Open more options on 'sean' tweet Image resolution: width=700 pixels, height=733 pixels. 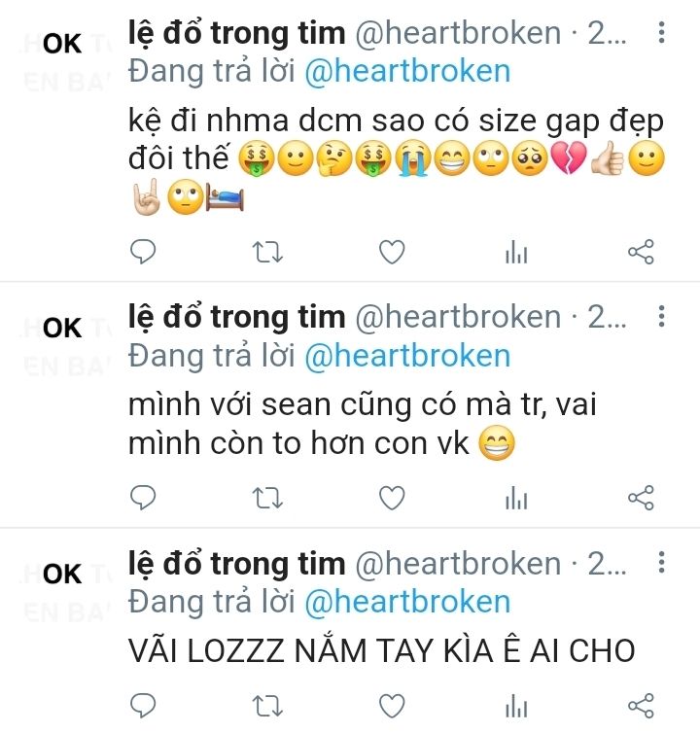(x=661, y=317)
